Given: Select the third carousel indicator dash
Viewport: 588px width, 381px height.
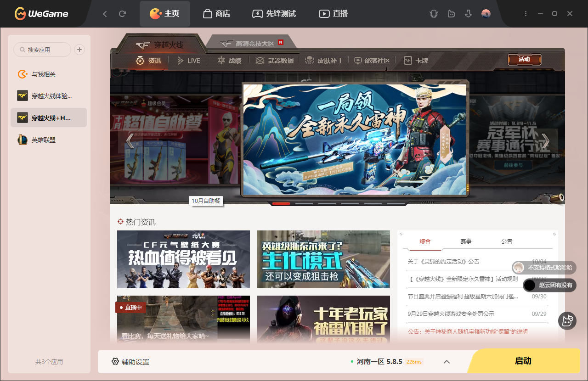Looking at the screenshot, I should [x=327, y=203].
